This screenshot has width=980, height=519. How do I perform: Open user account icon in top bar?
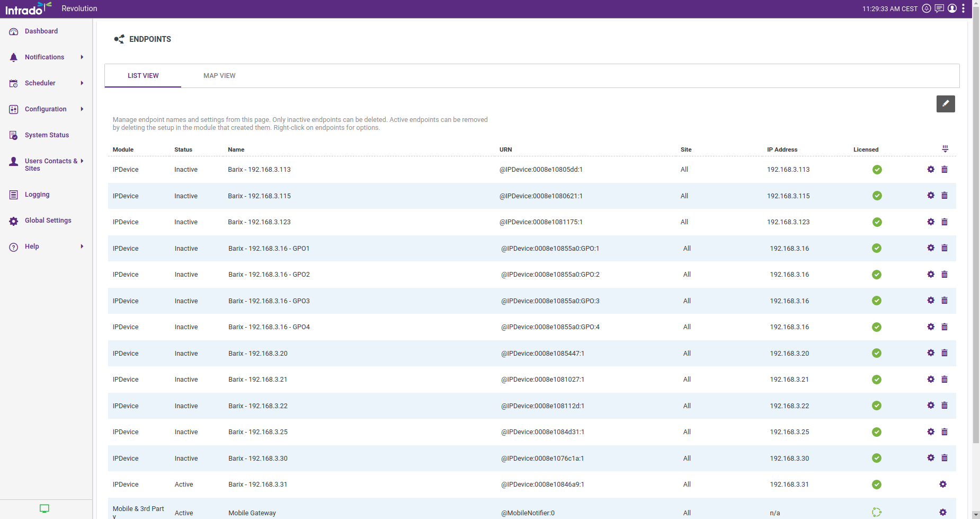pyautogui.click(x=952, y=8)
